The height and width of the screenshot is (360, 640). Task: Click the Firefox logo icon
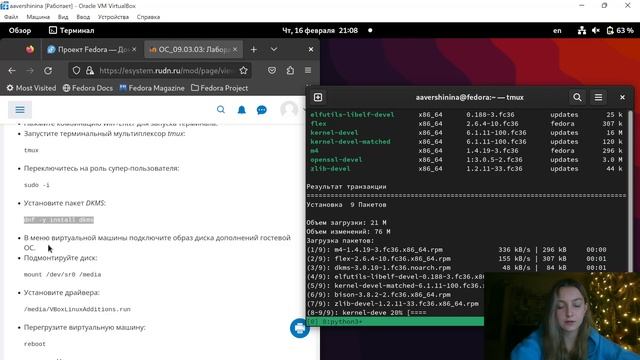(30, 49)
